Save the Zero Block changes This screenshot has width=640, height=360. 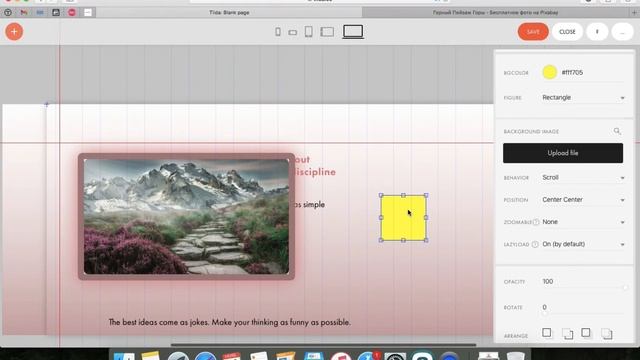click(533, 31)
